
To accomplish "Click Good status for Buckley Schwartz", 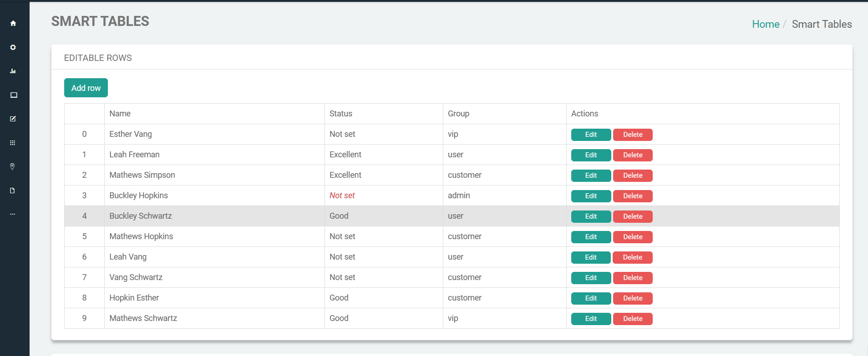I will tap(339, 216).
